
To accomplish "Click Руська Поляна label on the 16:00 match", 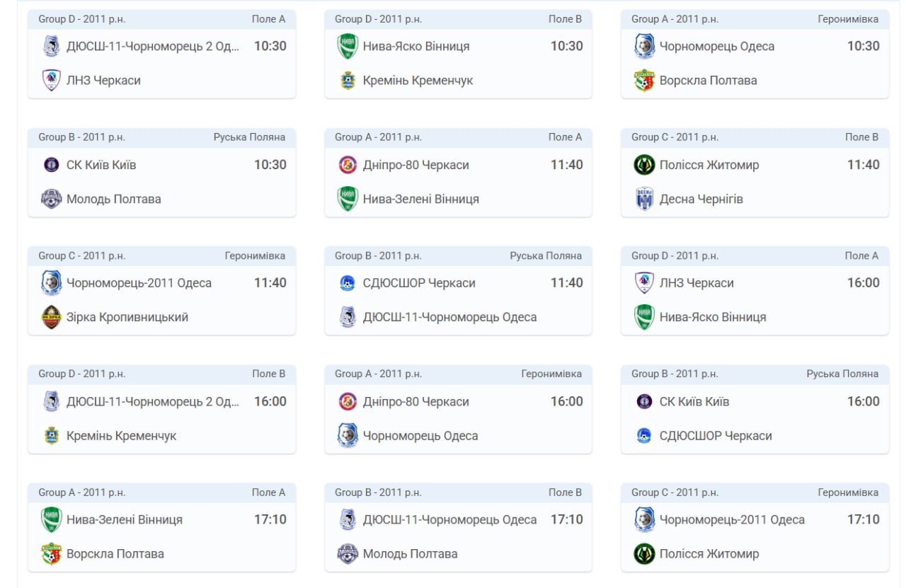I will pyautogui.click(x=842, y=374).
